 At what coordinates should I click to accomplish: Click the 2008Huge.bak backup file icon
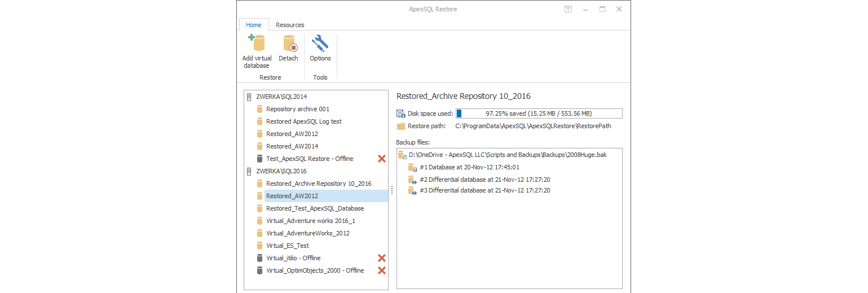402,155
